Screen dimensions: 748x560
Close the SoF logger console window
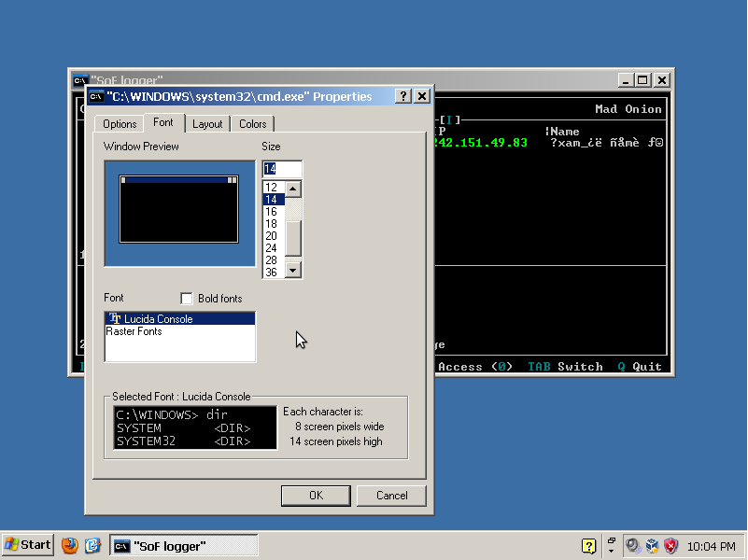pyautogui.click(x=662, y=80)
